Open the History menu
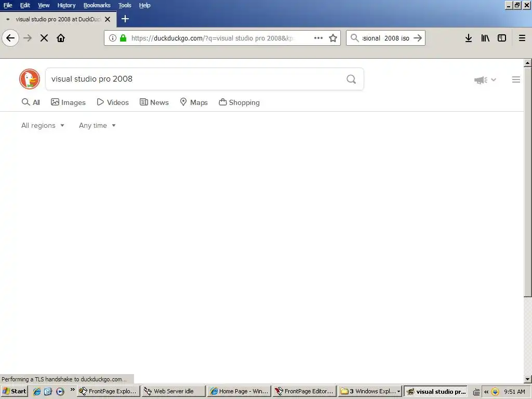This screenshot has width=532, height=399. tap(66, 5)
